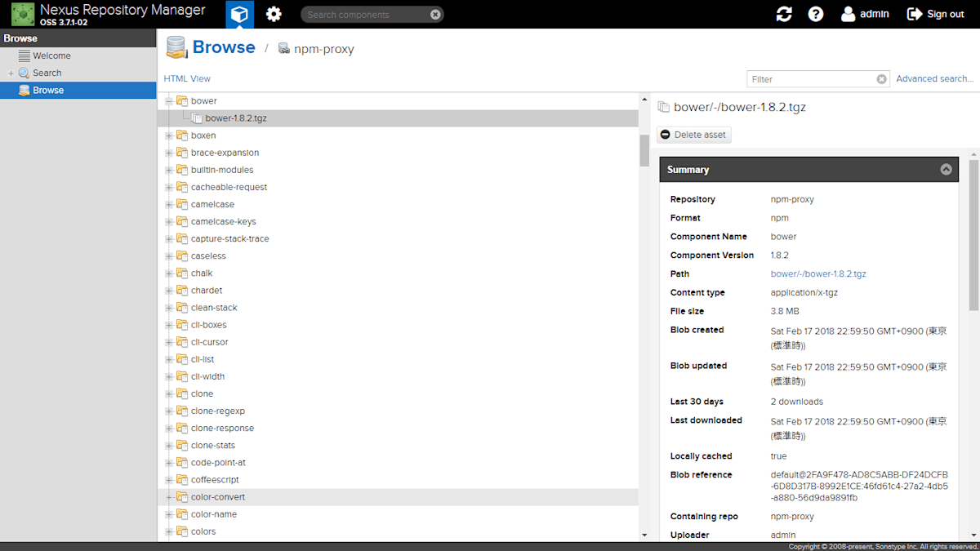Click the large Browse database icon in the breadcrumb

coord(177,47)
